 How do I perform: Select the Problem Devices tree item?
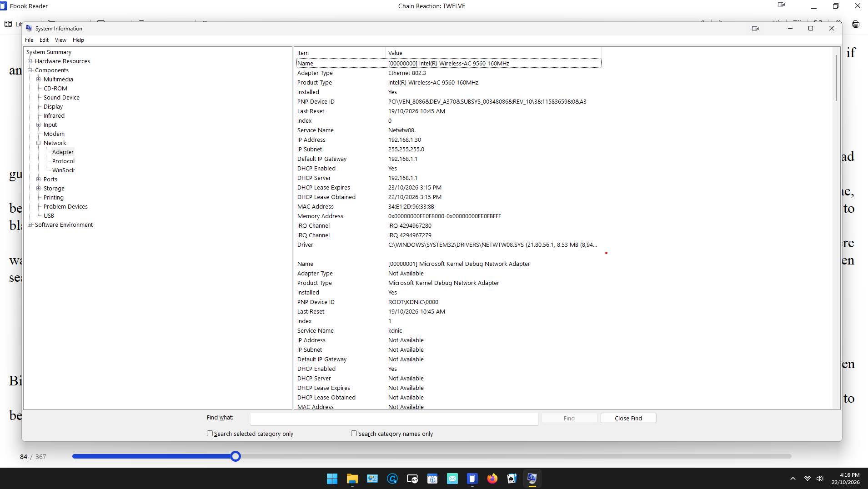click(x=65, y=207)
